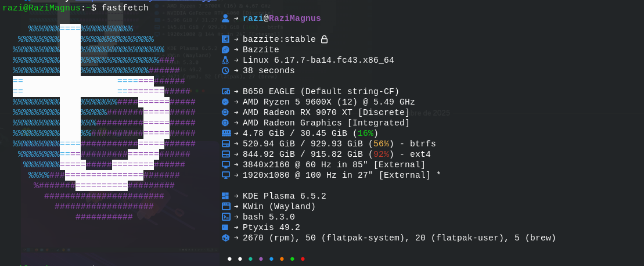Click the Tux penguin icon beside Linux kernel
The width and height of the screenshot is (644, 266).
tap(225, 60)
